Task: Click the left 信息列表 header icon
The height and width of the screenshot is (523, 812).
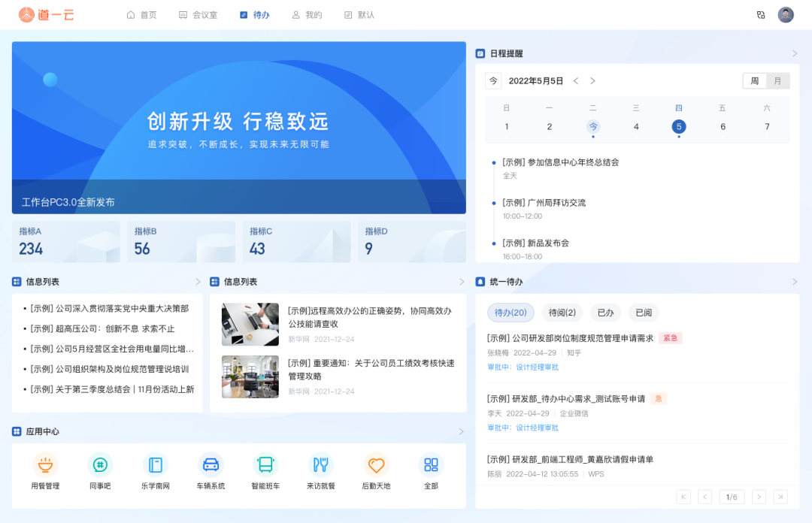Action: [17, 282]
